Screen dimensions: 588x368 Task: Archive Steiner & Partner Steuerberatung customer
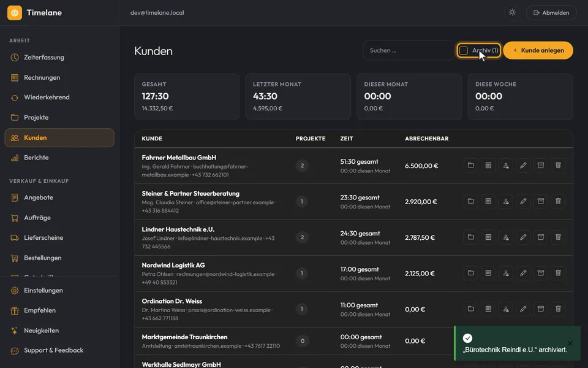pos(541,201)
